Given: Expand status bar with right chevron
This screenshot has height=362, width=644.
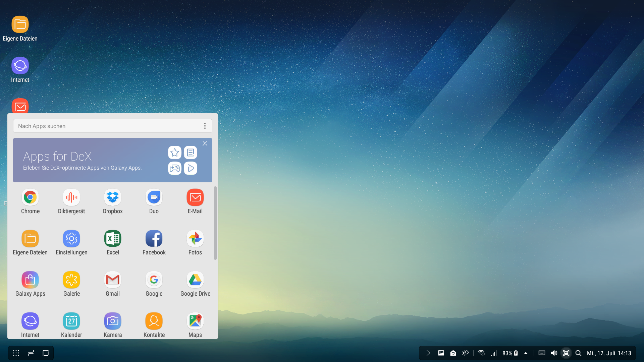Looking at the screenshot, I should coord(428,353).
